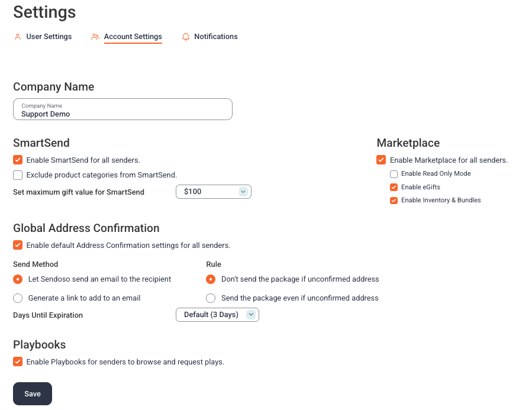The image size is (532, 410).
Task: Enable Read Only Mode checkbox
Action: point(394,174)
